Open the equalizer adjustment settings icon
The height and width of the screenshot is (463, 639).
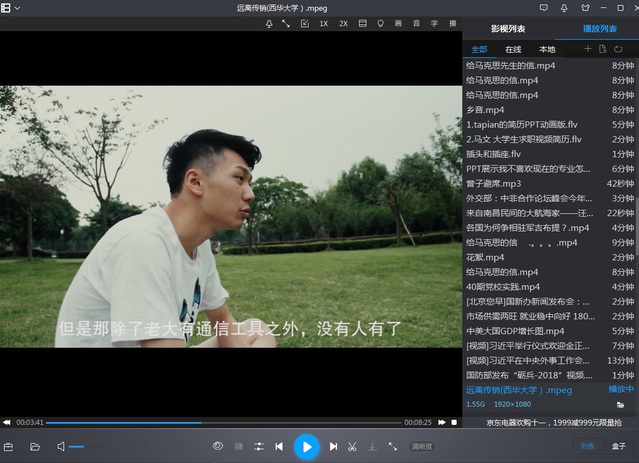259,446
